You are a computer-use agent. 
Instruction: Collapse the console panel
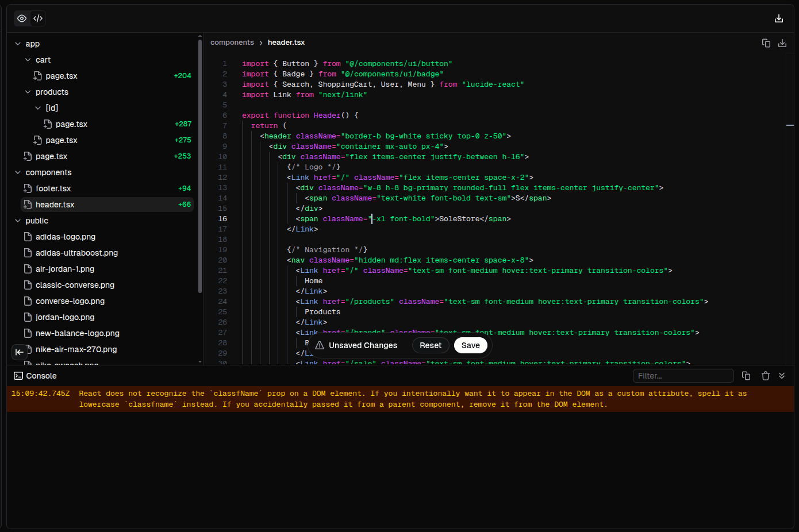[x=782, y=376]
